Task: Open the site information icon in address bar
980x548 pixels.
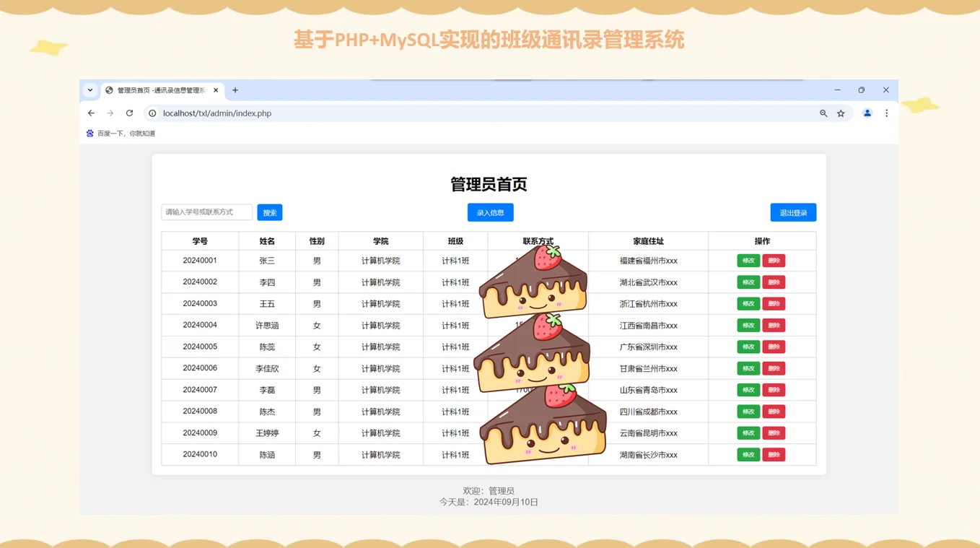Action: (152, 113)
